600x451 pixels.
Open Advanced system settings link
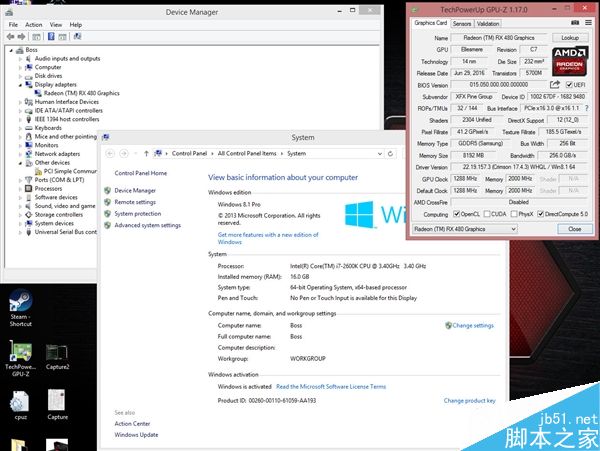pos(147,225)
